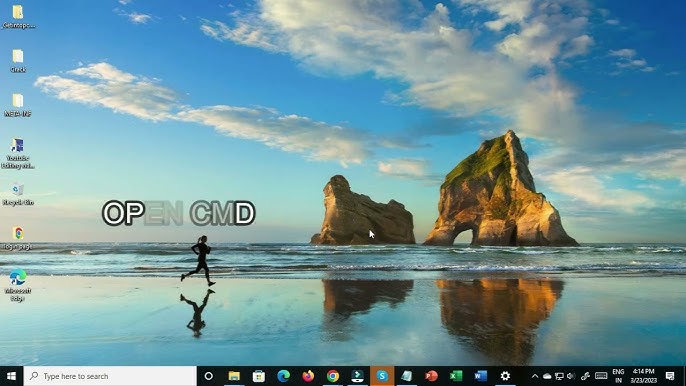Open network status tray icon
686x386 pixels.
pyautogui.click(x=559, y=376)
